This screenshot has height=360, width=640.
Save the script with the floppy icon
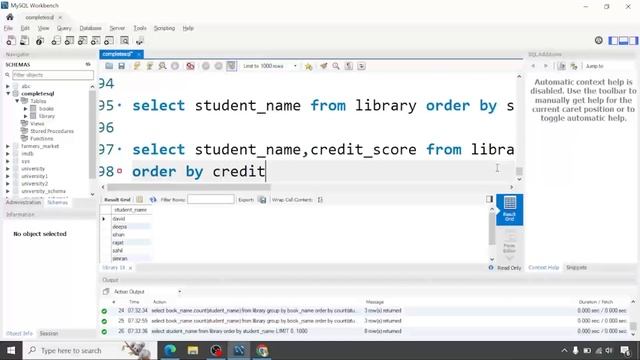pyautogui.click(x=121, y=66)
